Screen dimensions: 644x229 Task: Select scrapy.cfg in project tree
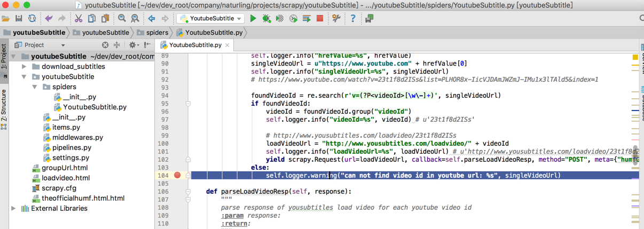point(54,188)
